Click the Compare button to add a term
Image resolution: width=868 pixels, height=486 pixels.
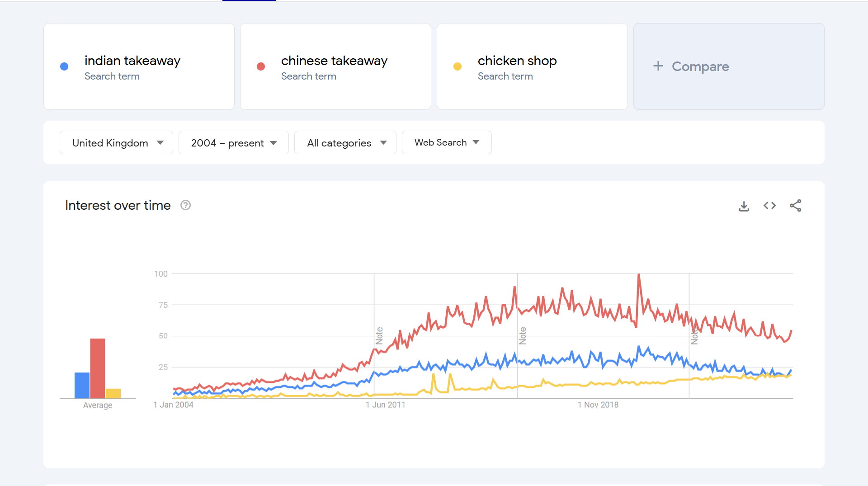[690, 66]
